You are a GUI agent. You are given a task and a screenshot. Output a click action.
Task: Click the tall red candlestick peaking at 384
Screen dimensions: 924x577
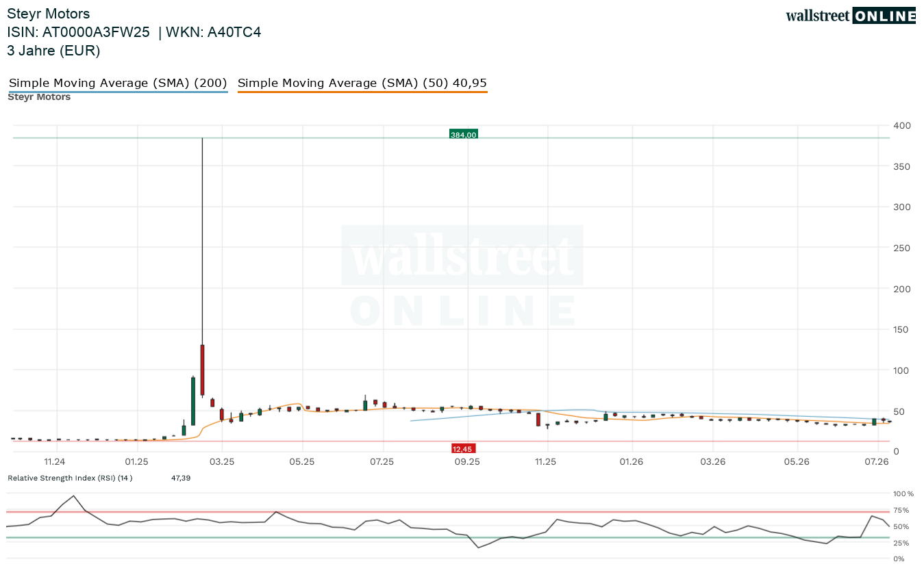(202, 370)
